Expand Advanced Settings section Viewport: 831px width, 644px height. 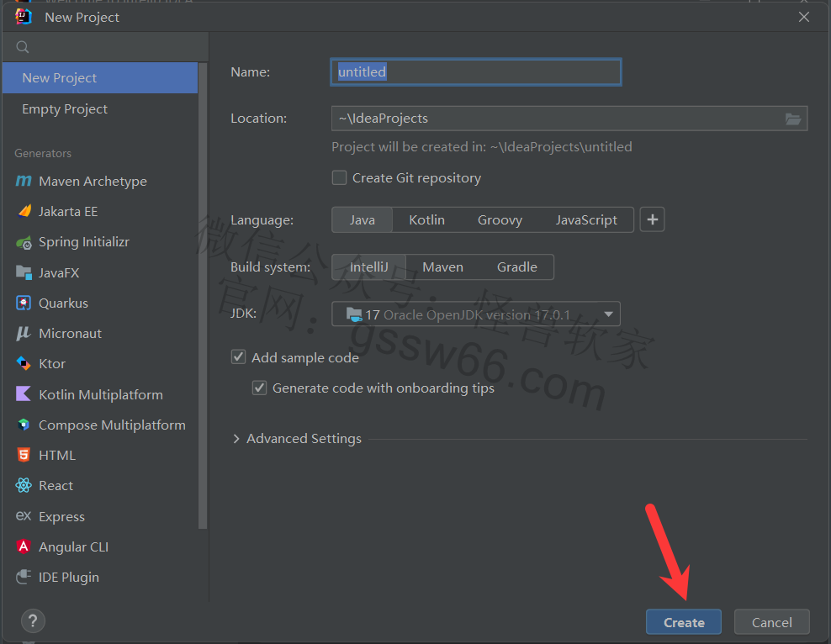(x=236, y=439)
